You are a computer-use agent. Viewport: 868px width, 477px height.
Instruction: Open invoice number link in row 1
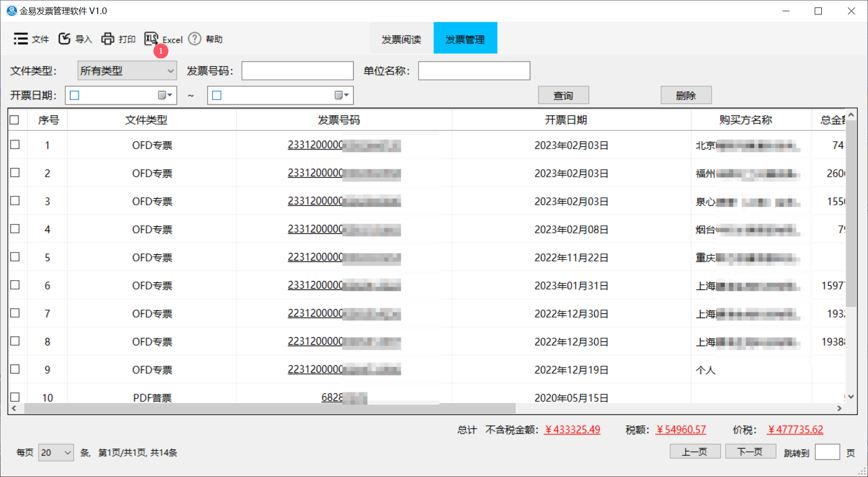pos(344,145)
